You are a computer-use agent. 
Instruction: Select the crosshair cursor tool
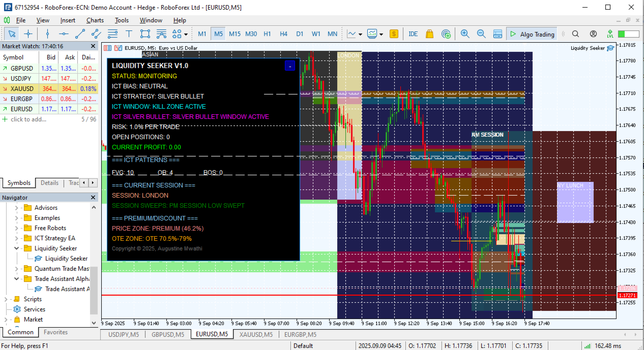click(x=28, y=34)
